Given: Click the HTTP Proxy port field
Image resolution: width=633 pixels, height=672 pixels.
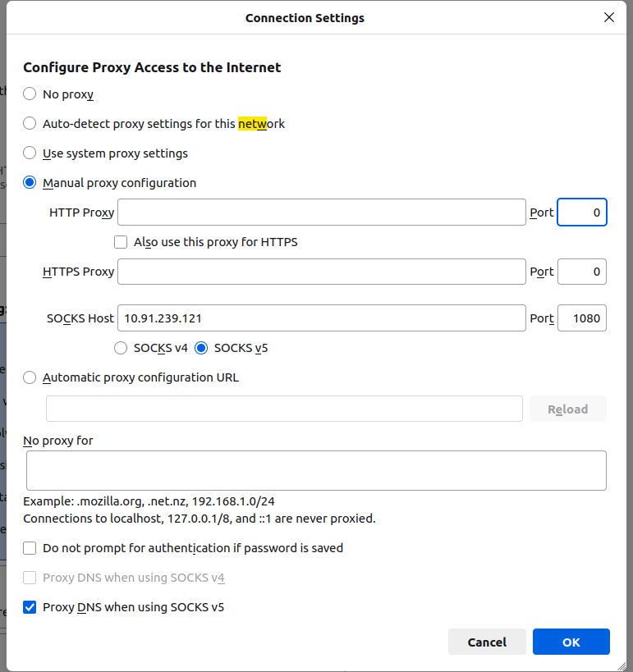Looking at the screenshot, I should 581,213.
